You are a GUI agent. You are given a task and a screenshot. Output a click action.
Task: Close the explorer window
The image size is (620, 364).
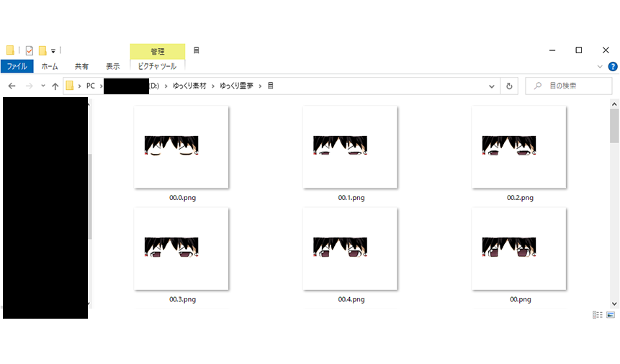pyautogui.click(x=606, y=50)
